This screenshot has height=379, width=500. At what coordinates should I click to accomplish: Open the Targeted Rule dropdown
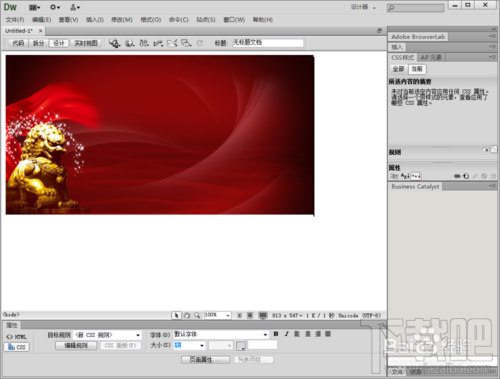pyautogui.click(x=108, y=335)
